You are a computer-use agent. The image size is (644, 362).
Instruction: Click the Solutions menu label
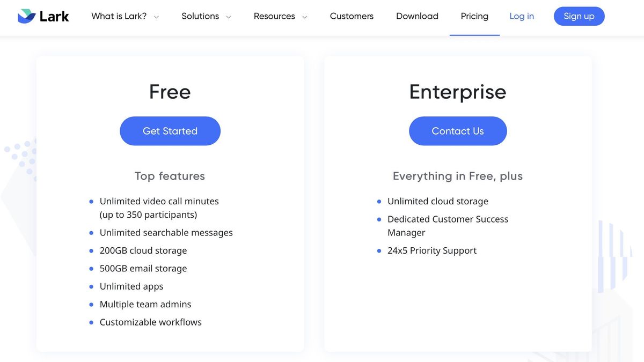click(x=200, y=16)
